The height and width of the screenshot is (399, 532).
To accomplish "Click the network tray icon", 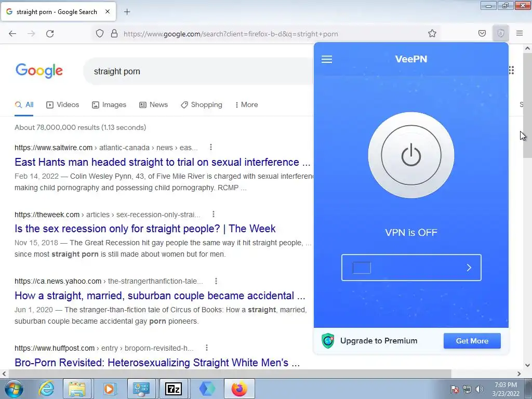I will (x=467, y=389).
